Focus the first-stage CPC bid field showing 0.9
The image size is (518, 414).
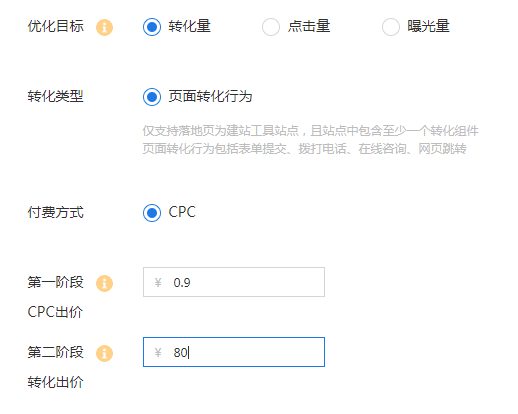[x=234, y=282]
